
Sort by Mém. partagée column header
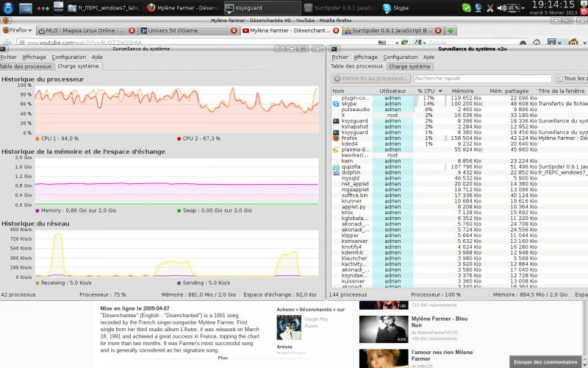click(x=509, y=91)
